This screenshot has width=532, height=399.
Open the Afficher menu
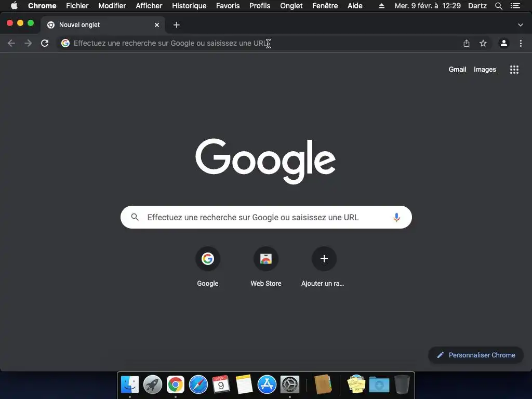[149, 6]
